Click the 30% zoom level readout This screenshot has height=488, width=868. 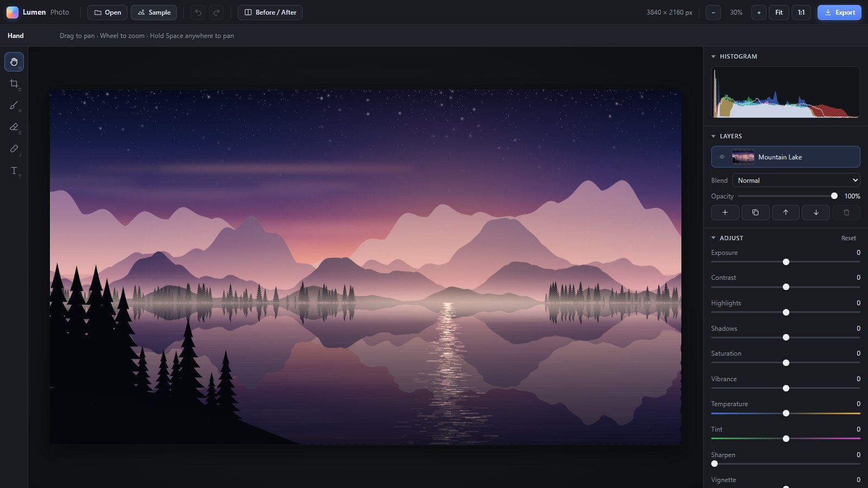(736, 12)
